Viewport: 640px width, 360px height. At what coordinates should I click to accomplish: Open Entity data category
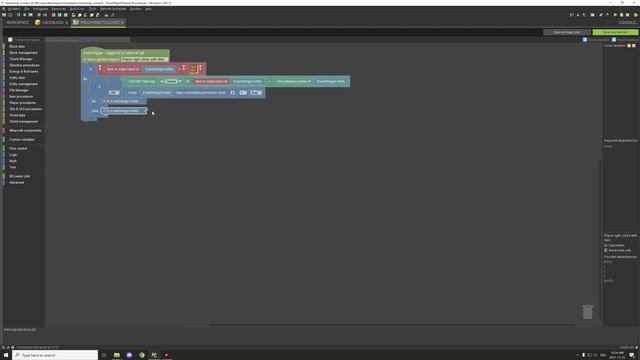tap(17, 78)
